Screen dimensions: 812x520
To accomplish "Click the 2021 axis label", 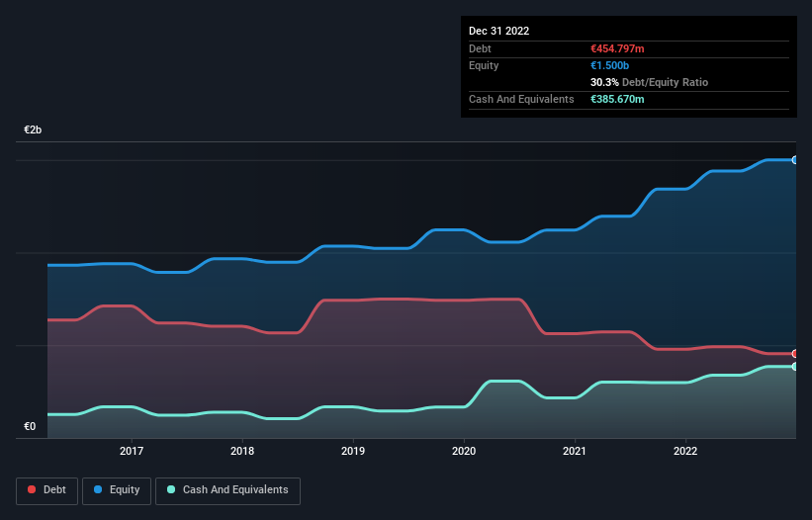I will pos(575,451).
